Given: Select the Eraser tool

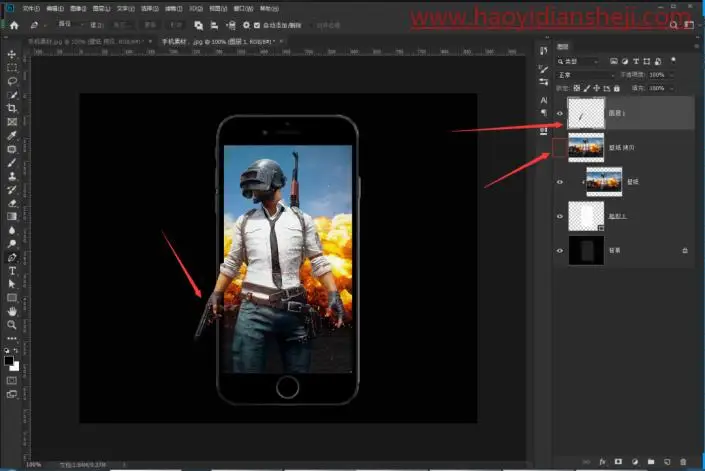Looking at the screenshot, I should coord(12,203).
